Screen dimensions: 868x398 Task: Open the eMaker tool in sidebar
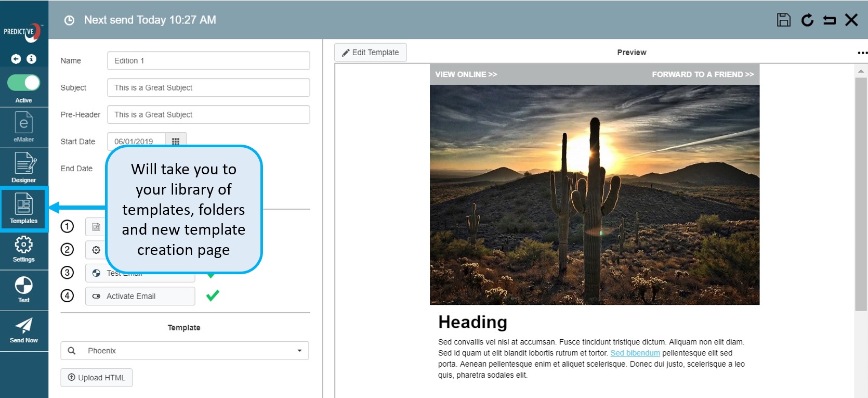pyautogui.click(x=23, y=127)
